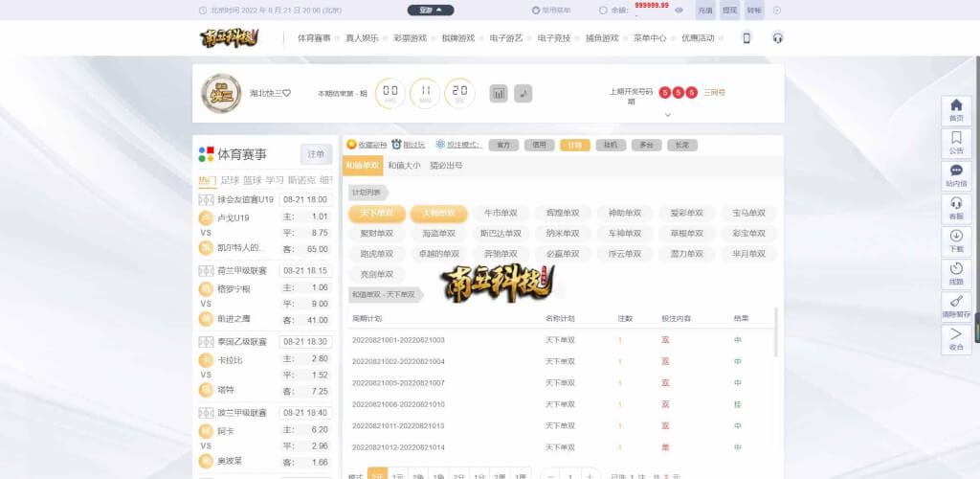Choose the 天下单双 plan button
Viewport: 980px width, 479px height.
click(377, 214)
